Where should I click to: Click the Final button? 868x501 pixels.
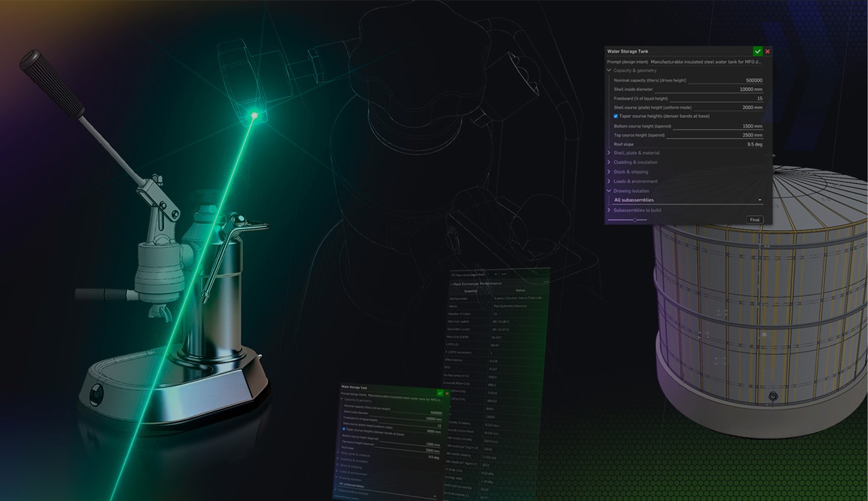(755, 220)
